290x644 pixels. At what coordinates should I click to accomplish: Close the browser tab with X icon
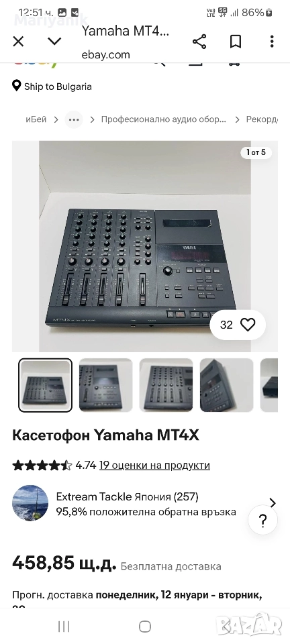pos(19,41)
